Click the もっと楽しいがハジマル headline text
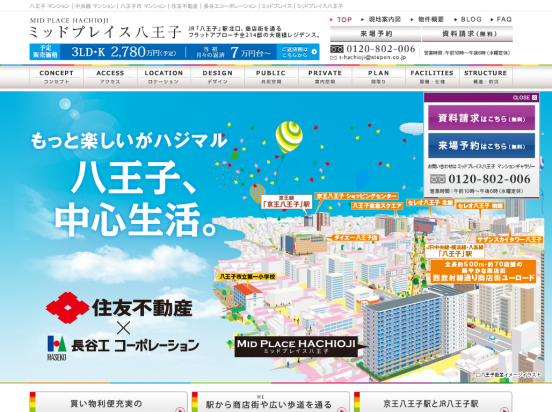The height and width of the screenshot is (412, 552). coord(128,140)
